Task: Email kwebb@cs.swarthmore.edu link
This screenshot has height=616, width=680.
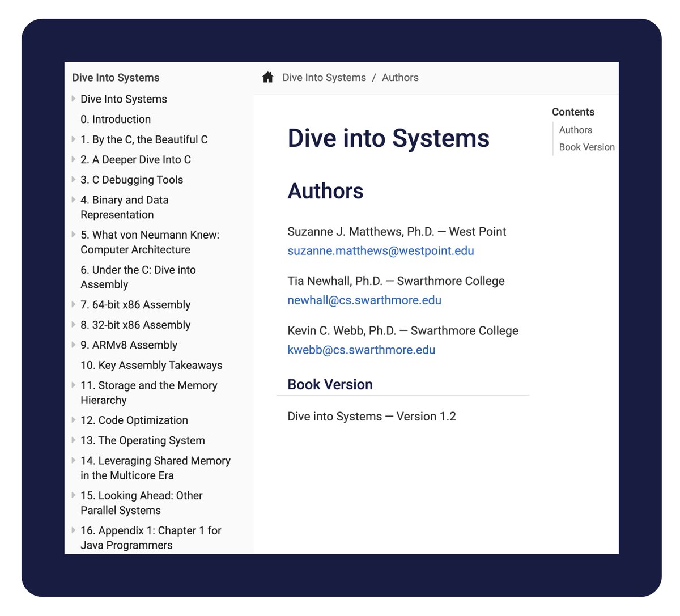Action: 362,350
